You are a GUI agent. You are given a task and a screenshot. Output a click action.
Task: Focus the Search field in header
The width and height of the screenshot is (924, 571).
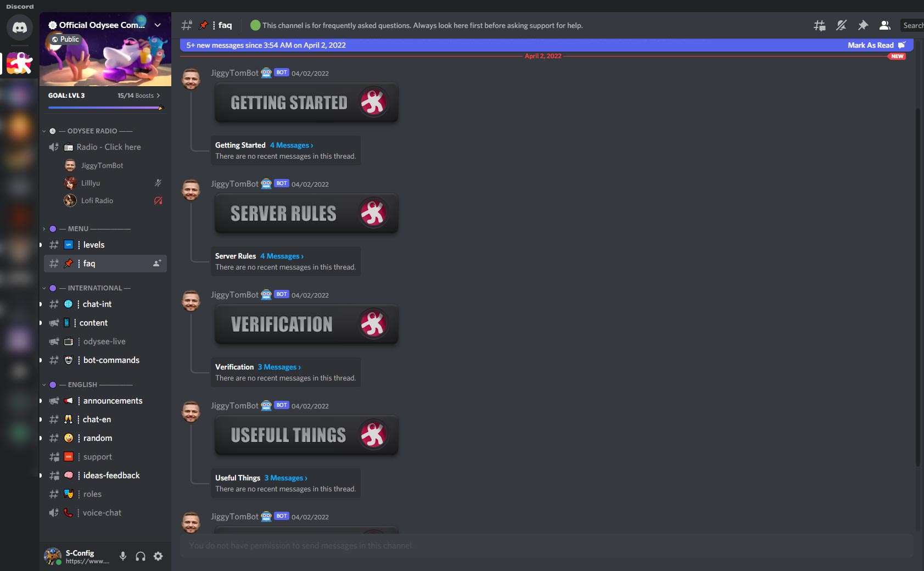click(x=912, y=25)
